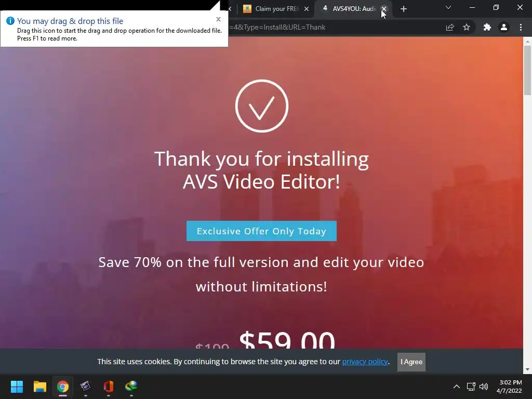Click the page scrollbar thumb
Screen dimensions: 532x399
[x=527, y=70]
